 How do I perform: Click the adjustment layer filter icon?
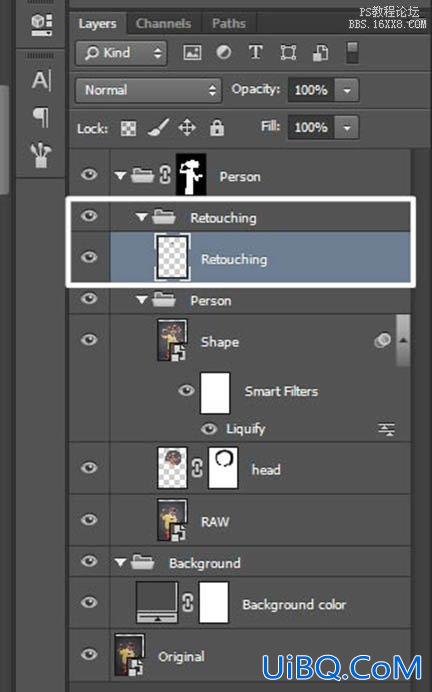click(x=224, y=53)
